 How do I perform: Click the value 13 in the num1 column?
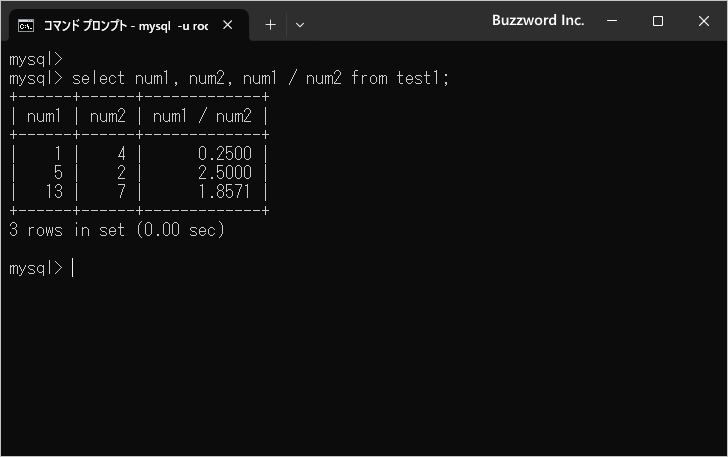pos(54,192)
